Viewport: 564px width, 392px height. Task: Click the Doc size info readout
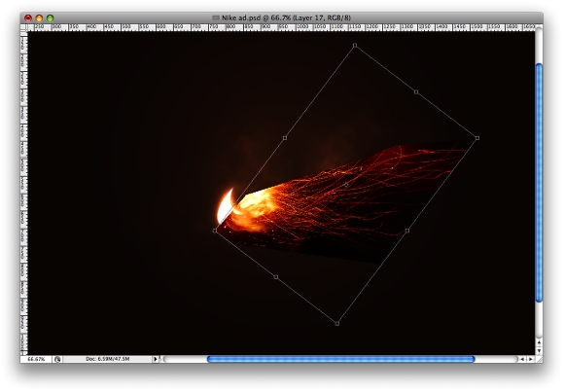pos(108,359)
